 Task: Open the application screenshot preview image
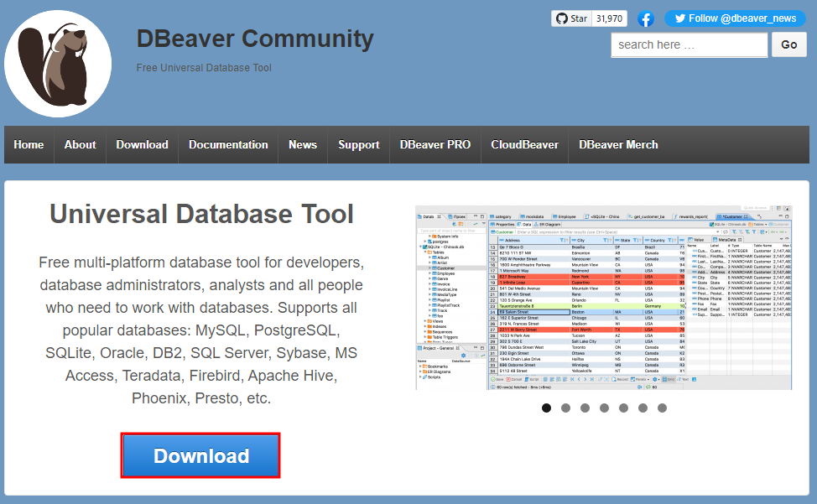pos(604,298)
